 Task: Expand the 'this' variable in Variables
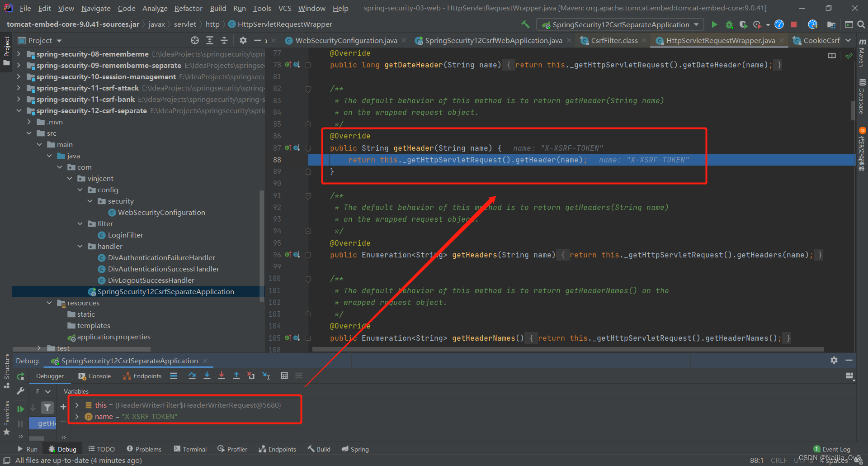pyautogui.click(x=77, y=405)
